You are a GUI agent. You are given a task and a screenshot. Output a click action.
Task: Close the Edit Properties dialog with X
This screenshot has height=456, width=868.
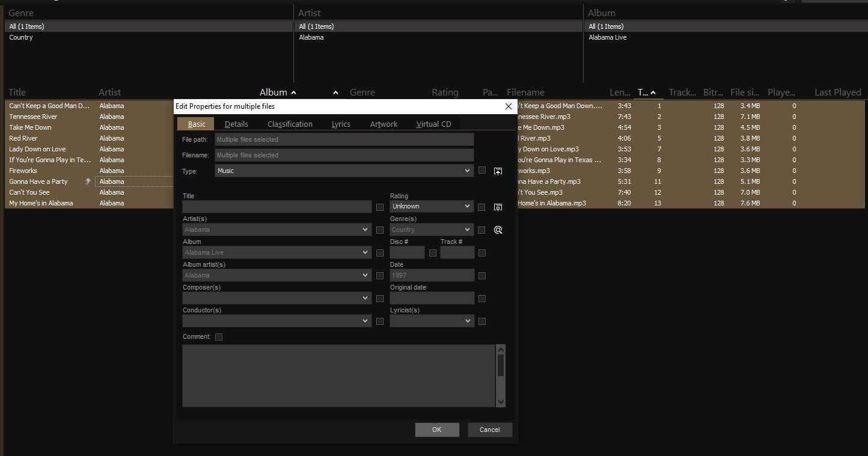(509, 106)
